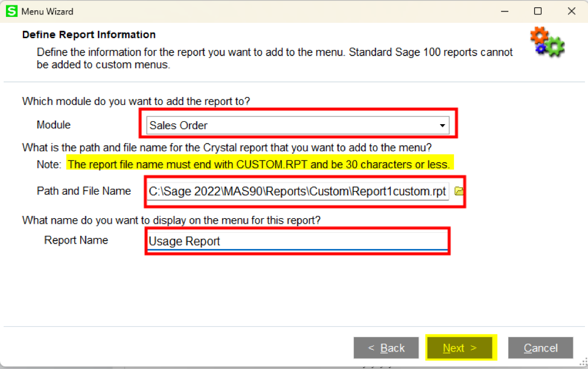Minimize the Menu Wizard window
588x369 pixels.
pos(505,11)
